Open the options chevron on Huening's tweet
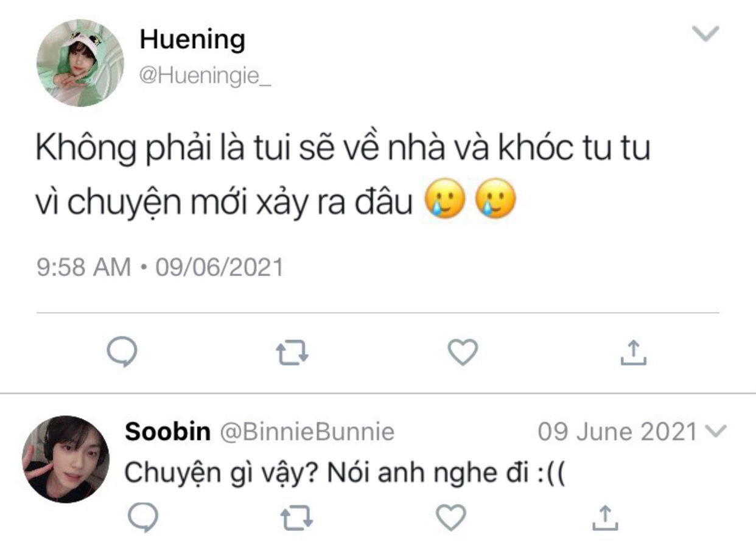756x548 pixels. (x=707, y=33)
